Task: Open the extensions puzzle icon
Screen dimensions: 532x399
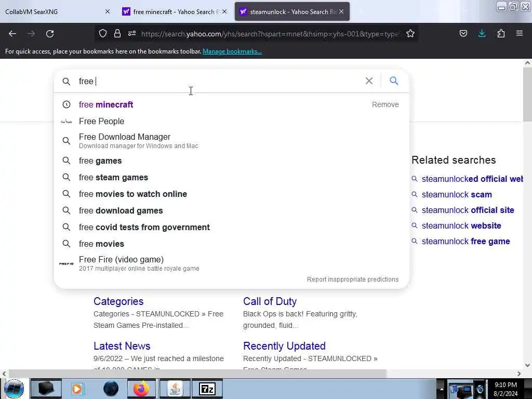Action: [501, 33]
